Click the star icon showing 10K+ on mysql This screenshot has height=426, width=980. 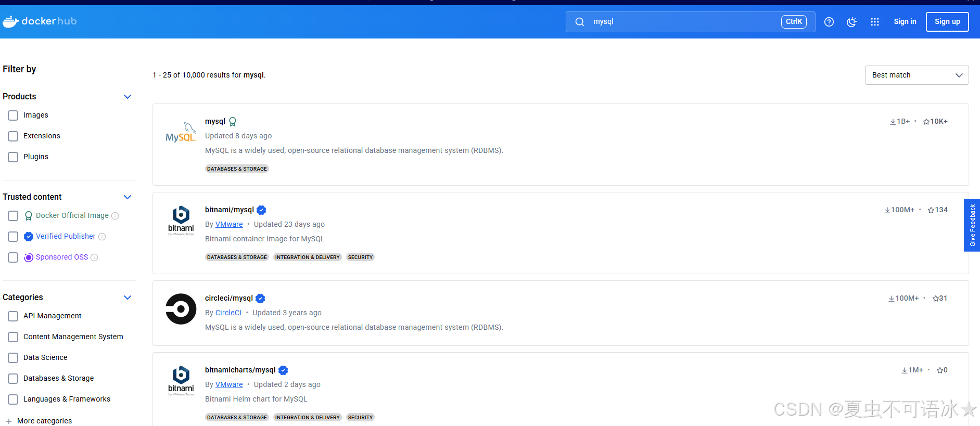pos(926,122)
